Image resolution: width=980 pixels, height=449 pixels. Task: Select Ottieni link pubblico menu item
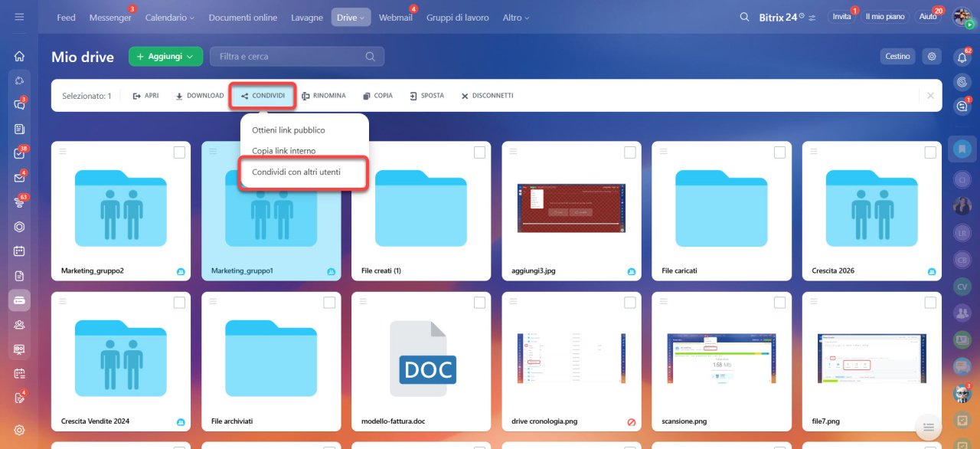289,130
